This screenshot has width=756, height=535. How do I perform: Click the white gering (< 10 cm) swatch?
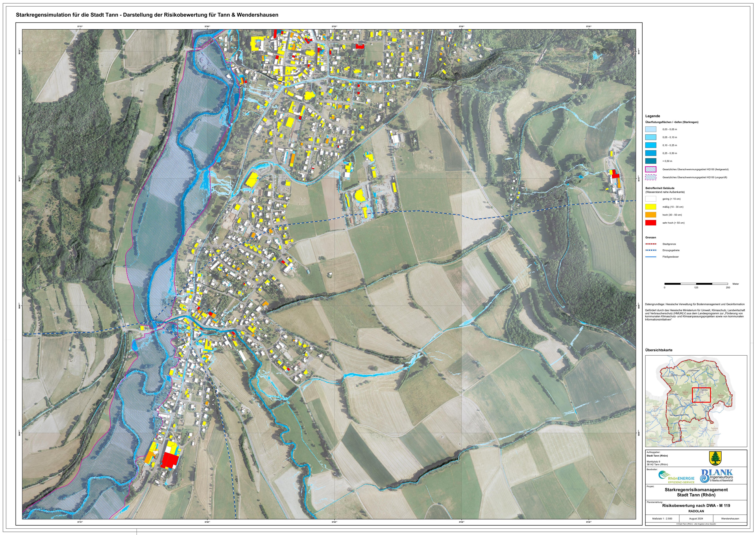click(651, 199)
